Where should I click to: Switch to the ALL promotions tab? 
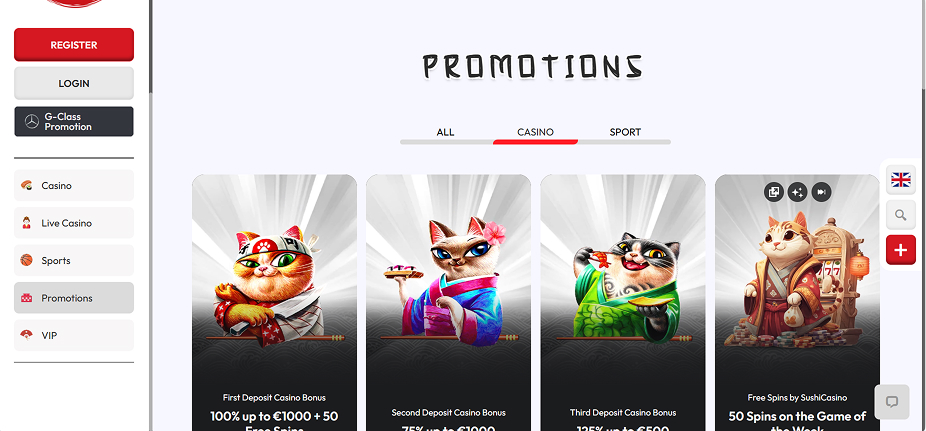coord(446,132)
